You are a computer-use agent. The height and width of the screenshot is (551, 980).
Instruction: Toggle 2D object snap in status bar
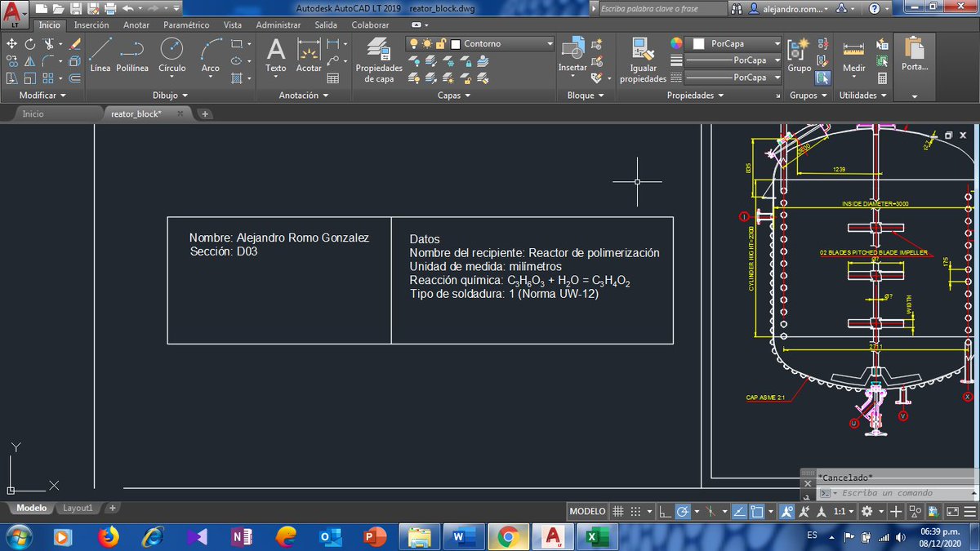757,511
